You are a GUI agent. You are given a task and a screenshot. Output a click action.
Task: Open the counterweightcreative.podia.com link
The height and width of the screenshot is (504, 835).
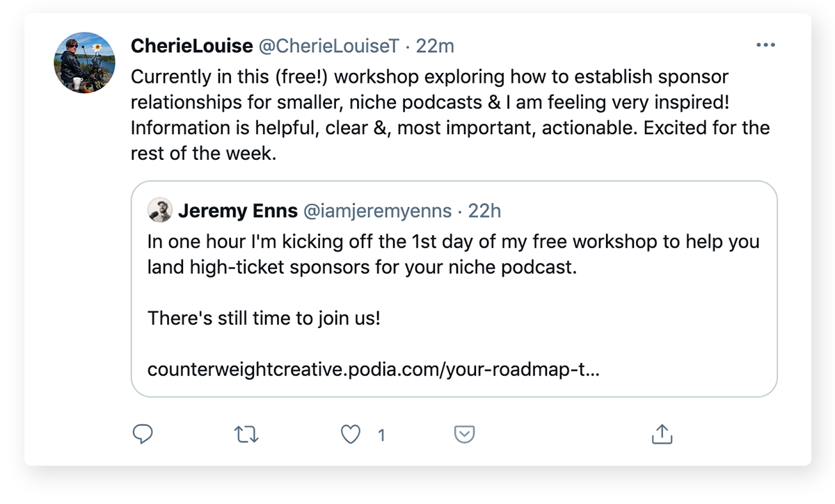[374, 369]
